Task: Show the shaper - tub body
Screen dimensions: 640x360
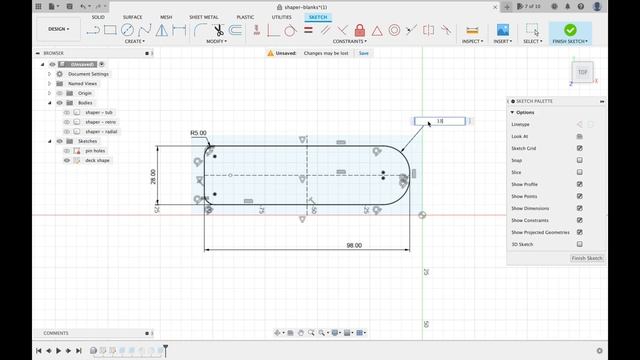Action: click(67, 112)
